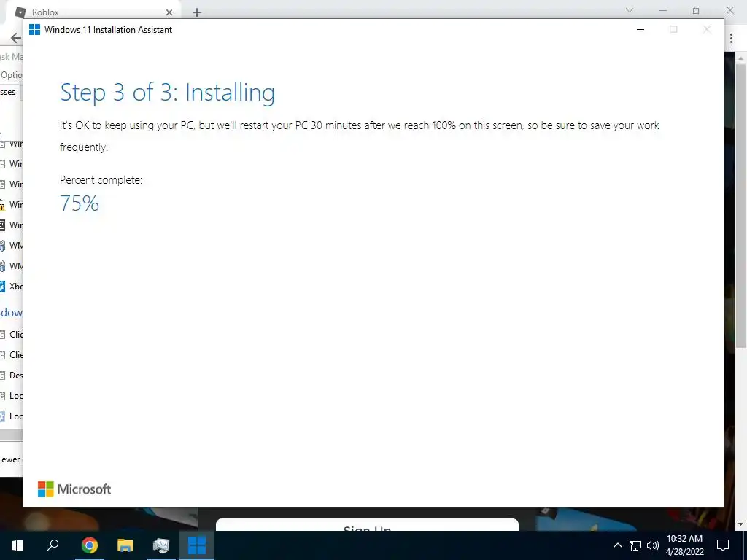The height and width of the screenshot is (560, 747).
Task: Open volume speaker tray icon
Action: pos(653,545)
